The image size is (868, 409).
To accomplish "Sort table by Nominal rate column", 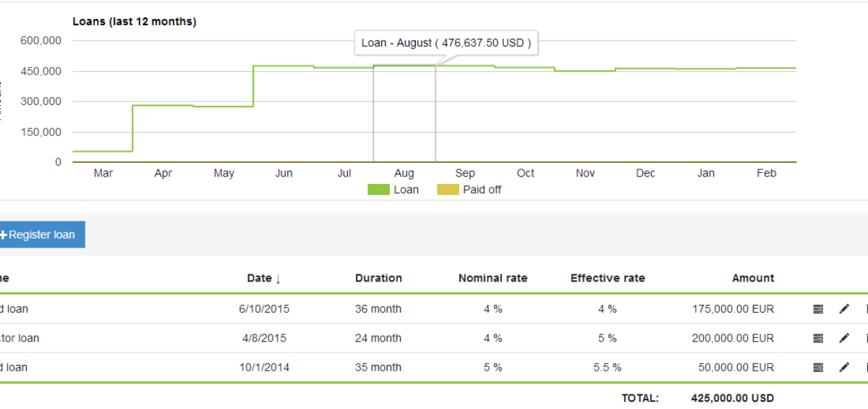I will pos(493,278).
